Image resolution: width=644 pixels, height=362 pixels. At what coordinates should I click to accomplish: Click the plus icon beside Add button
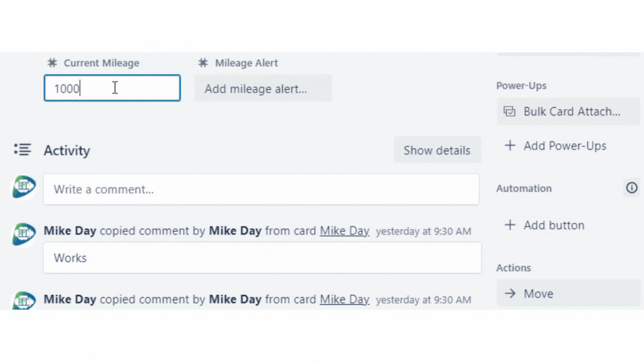pos(510,225)
